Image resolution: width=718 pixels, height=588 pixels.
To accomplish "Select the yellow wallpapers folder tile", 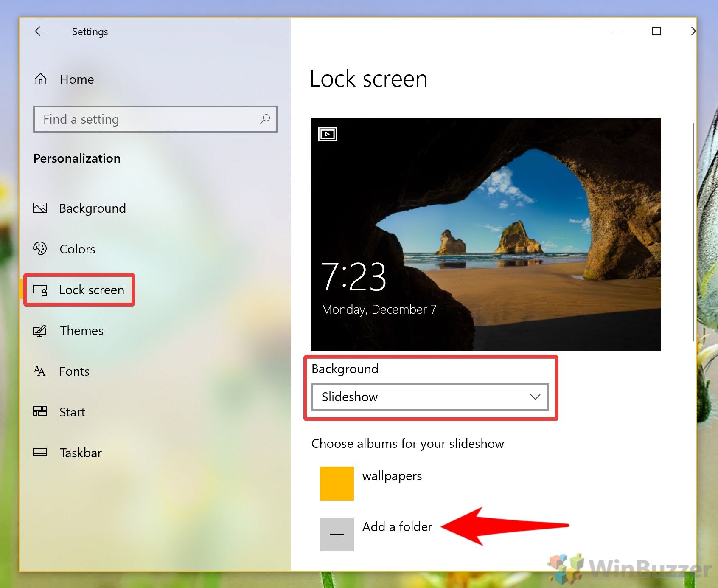I will [x=337, y=483].
